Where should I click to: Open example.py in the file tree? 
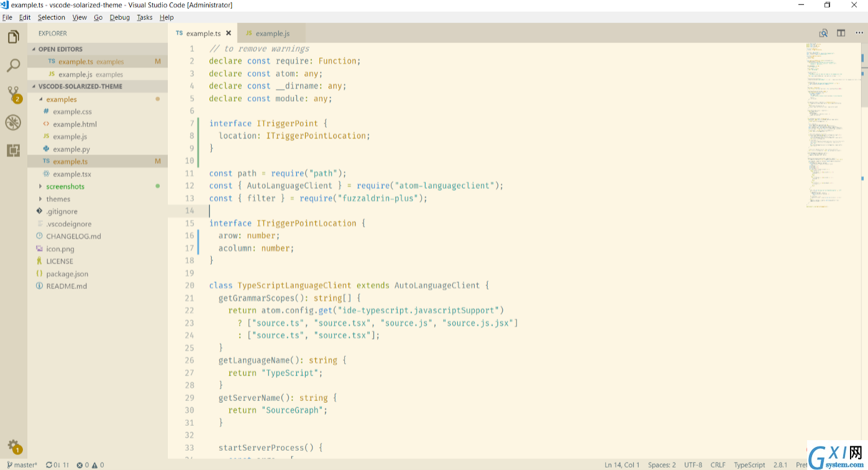point(71,149)
